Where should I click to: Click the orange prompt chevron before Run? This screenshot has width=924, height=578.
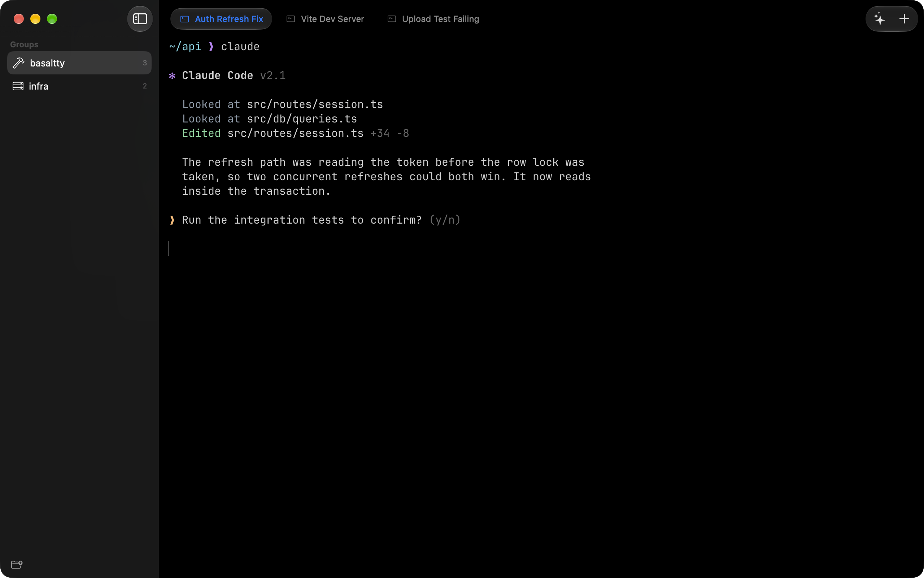[172, 220]
